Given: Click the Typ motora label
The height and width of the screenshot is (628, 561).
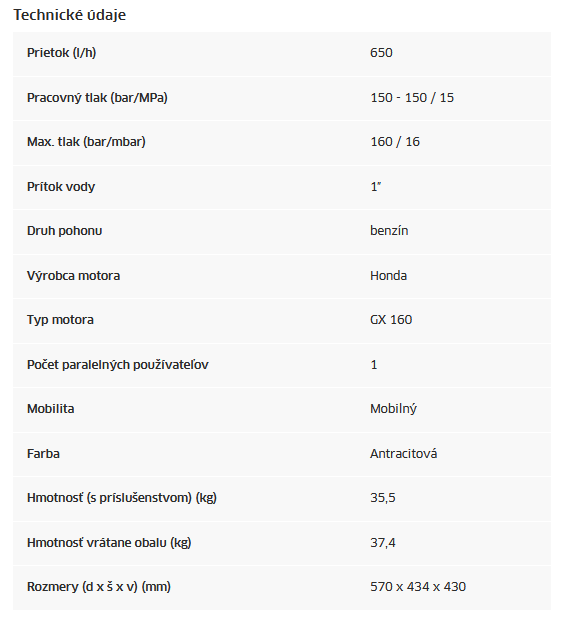Looking at the screenshot, I should pos(60,320).
